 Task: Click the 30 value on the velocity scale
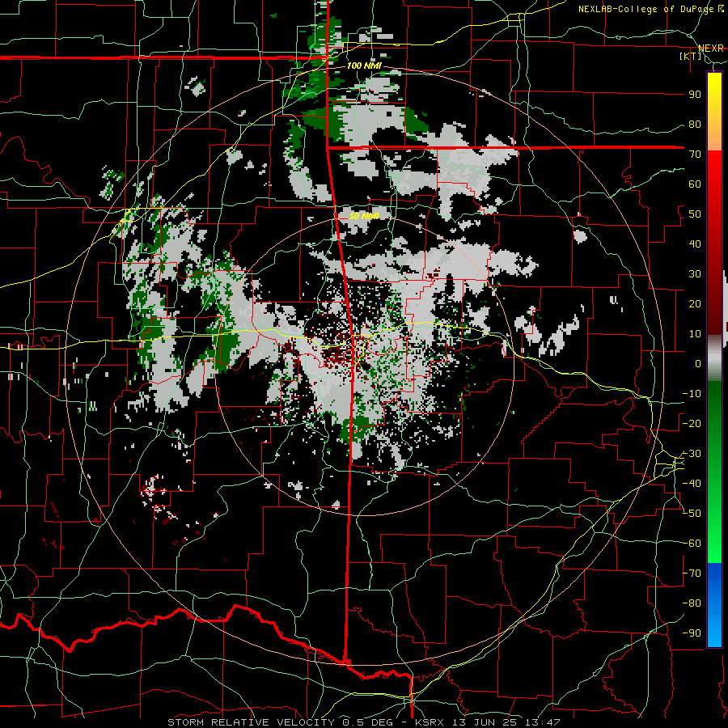click(x=695, y=274)
